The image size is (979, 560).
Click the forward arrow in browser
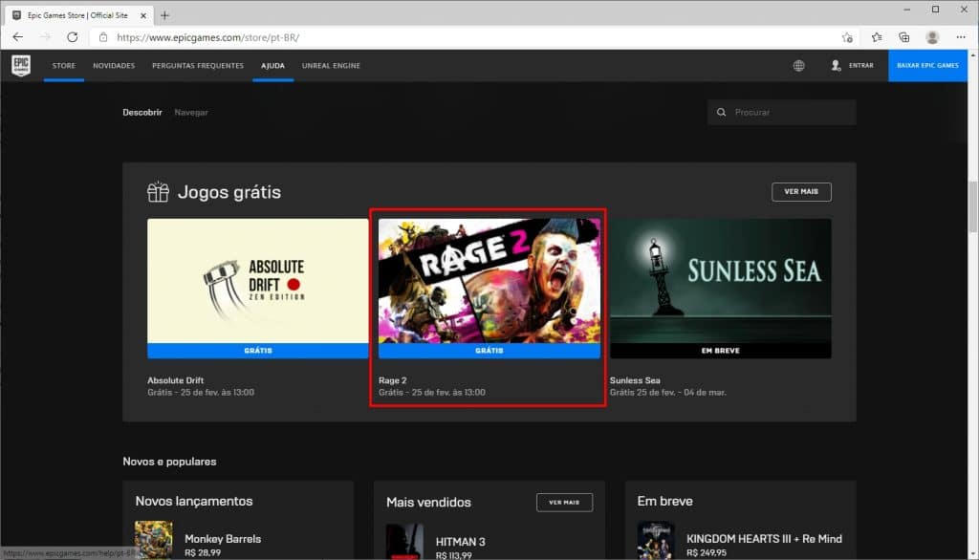coord(45,37)
